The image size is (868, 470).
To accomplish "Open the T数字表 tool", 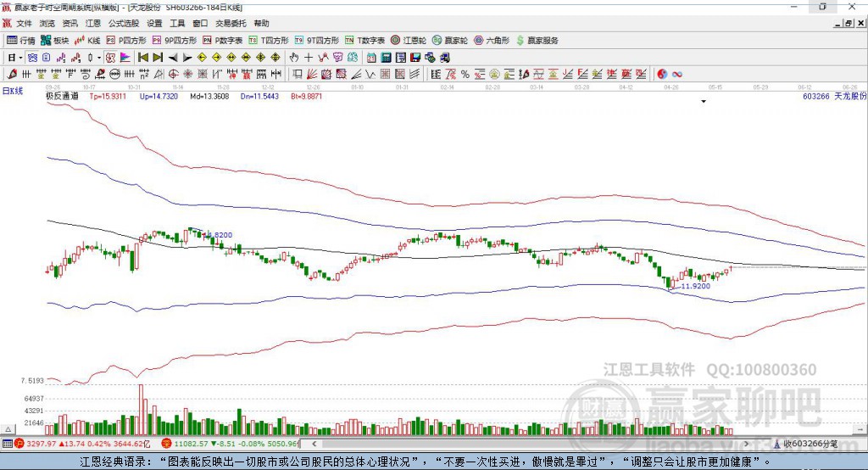I will click(x=364, y=41).
